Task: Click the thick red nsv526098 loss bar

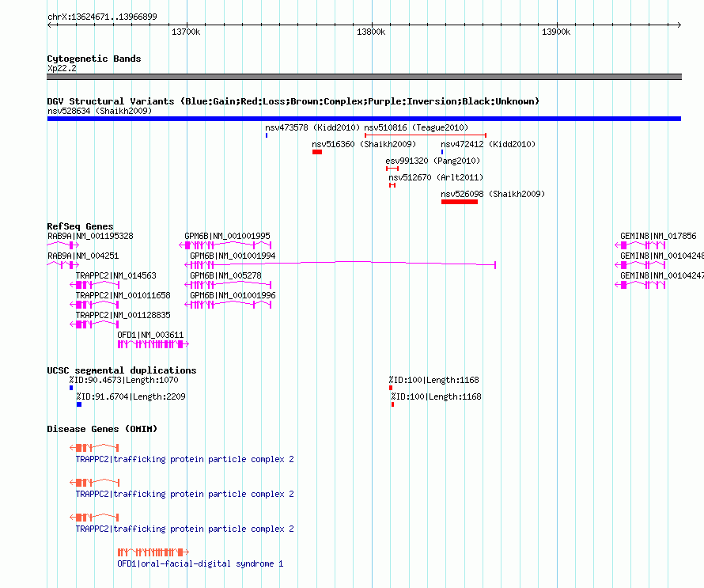Action: tap(460, 202)
